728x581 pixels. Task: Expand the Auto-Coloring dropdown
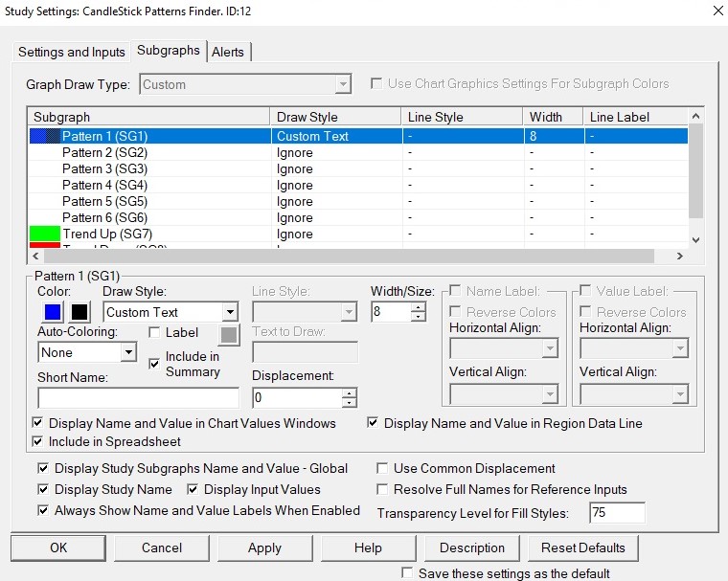point(128,352)
